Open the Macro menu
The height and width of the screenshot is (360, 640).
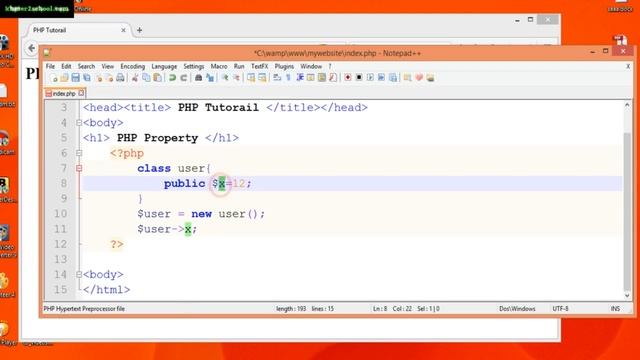tap(219, 66)
